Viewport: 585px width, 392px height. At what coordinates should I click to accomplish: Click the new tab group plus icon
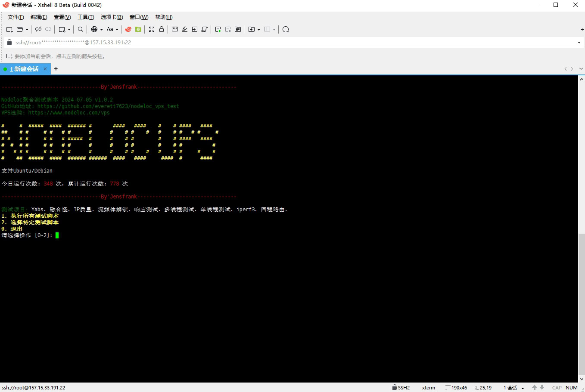pyautogui.click(x=252, y=29)
